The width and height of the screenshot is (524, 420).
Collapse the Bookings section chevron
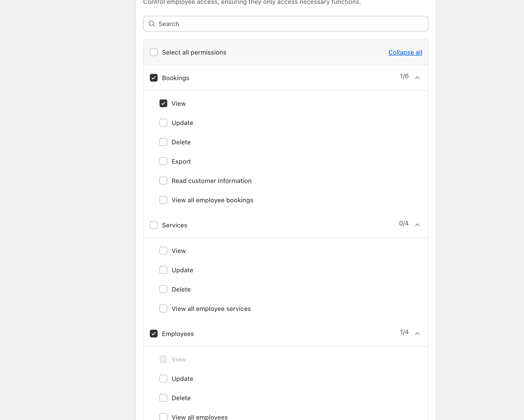(417, 78)
